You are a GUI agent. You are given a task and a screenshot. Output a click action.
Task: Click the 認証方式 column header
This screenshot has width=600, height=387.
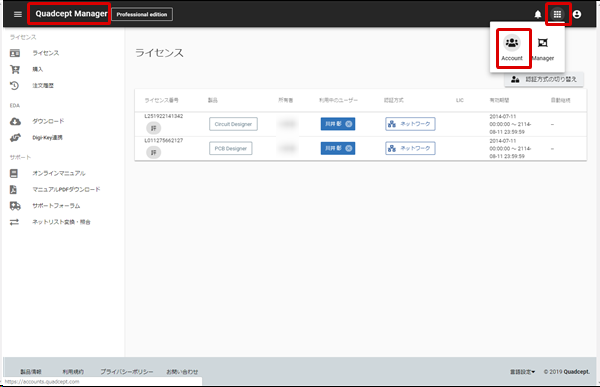(394, 100)
